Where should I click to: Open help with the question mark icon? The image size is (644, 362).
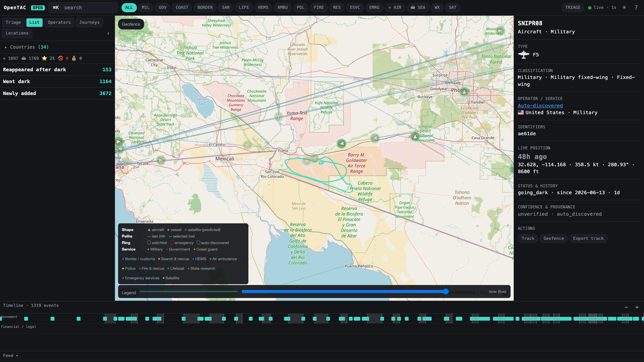636,7
